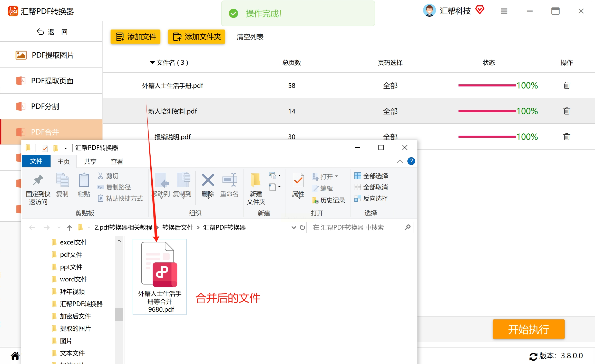Open the hamburger menu in the title bar
The image size is (595, 364).
(x=504, y=11)
